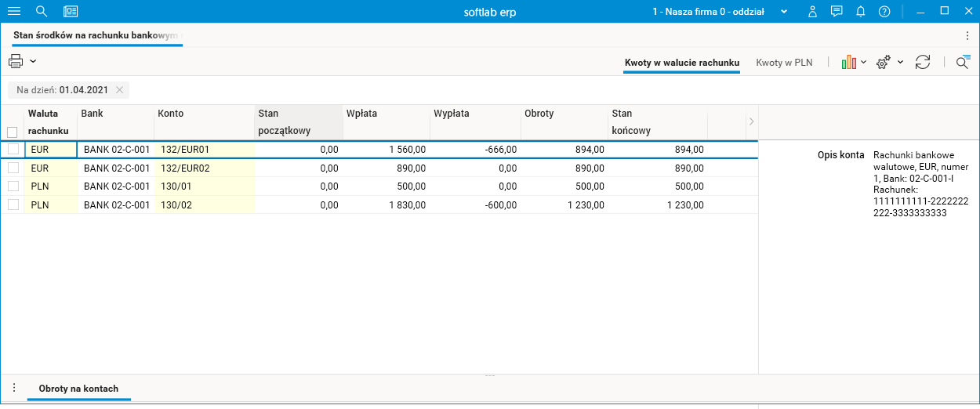Sort by Waluta rachunku column header
Screen dimensions: 980x409
pyautogui.click(x=50, y=121)
